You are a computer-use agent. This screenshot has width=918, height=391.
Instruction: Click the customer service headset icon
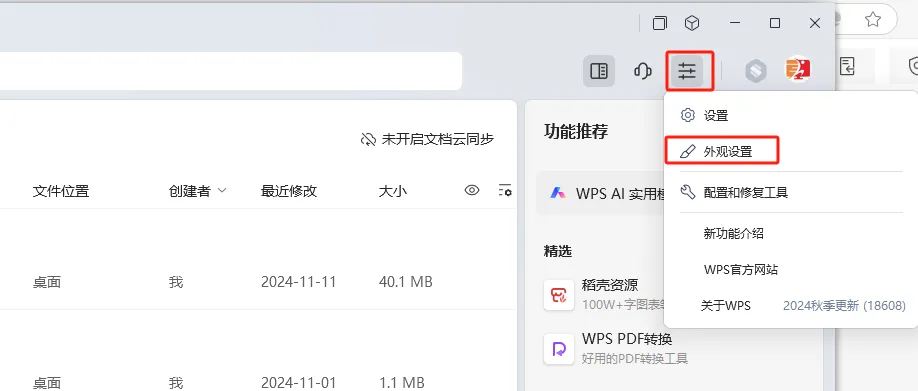tap(643, 71)
